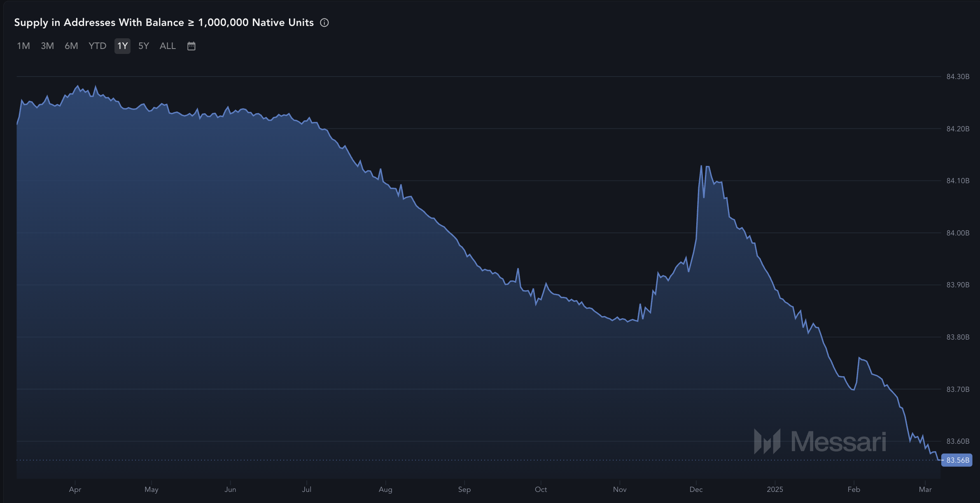The image size is (980, 503).
Task: Click the 84.30B y-axis label
Action: (958, 77)
